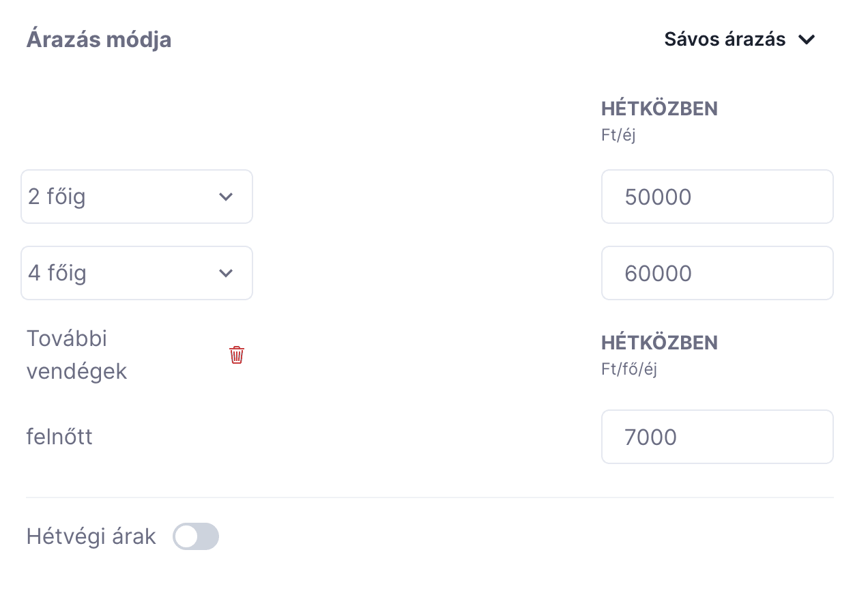Click the chevron next to Sávos árazás
868x606 pixels.
tap(807, 40)
